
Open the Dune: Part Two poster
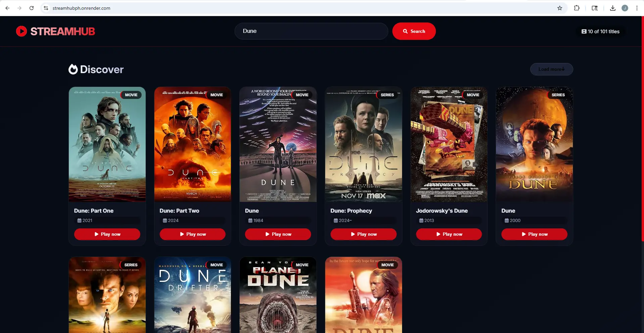(193, 145)
